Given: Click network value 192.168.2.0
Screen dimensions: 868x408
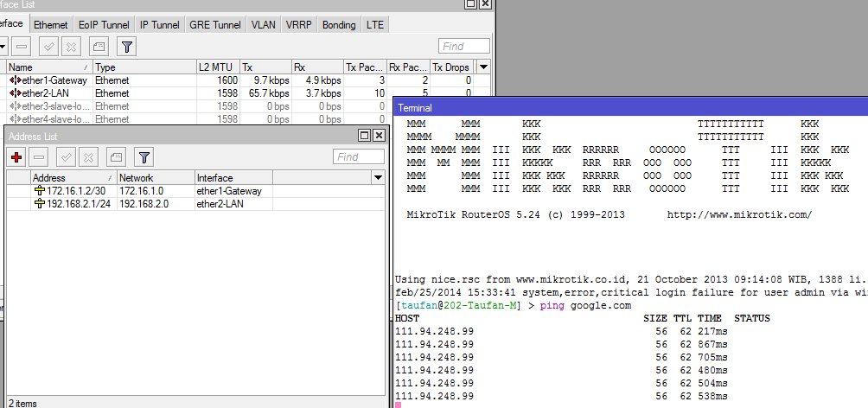Looking at the screenshot, I should click(144, 204).
